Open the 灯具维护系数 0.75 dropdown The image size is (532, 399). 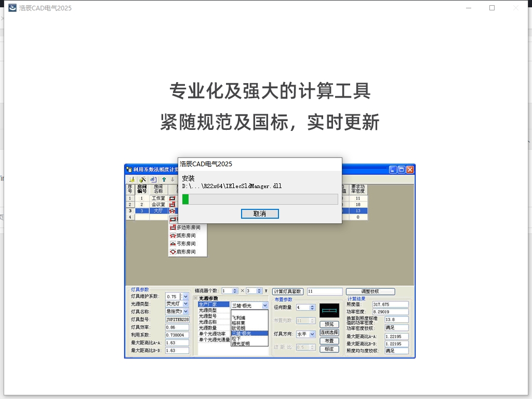(185, 297)
